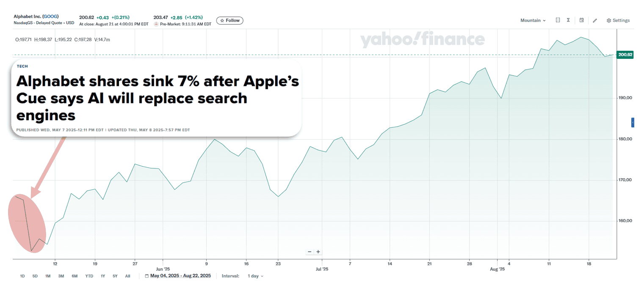
Task: Click the blue side panel expand handle
Action: pyautogui.click(x=633, y=122)
